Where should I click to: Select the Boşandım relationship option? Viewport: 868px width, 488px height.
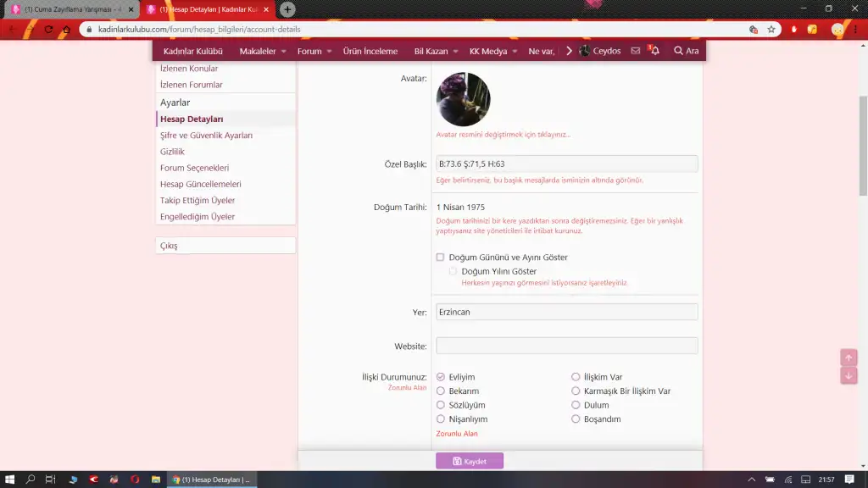(576, 419)
